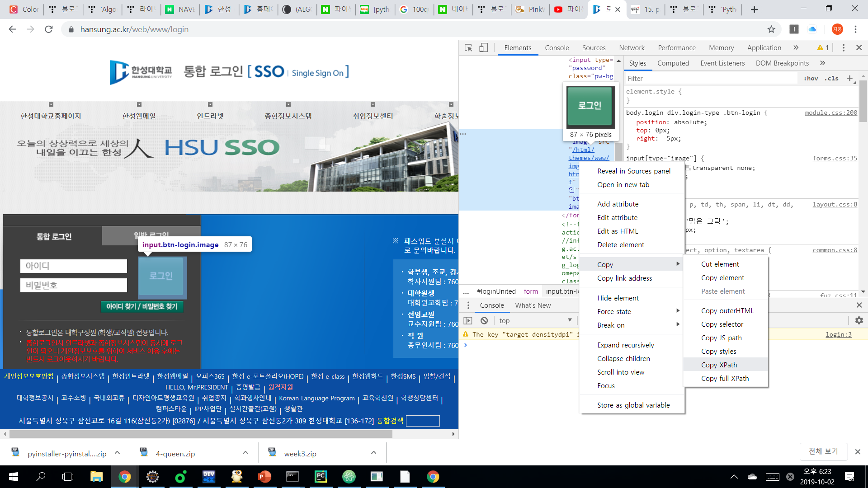Open Chrome three-dot menu
This screenshot has height=488, width=868.
pos(855,29)
